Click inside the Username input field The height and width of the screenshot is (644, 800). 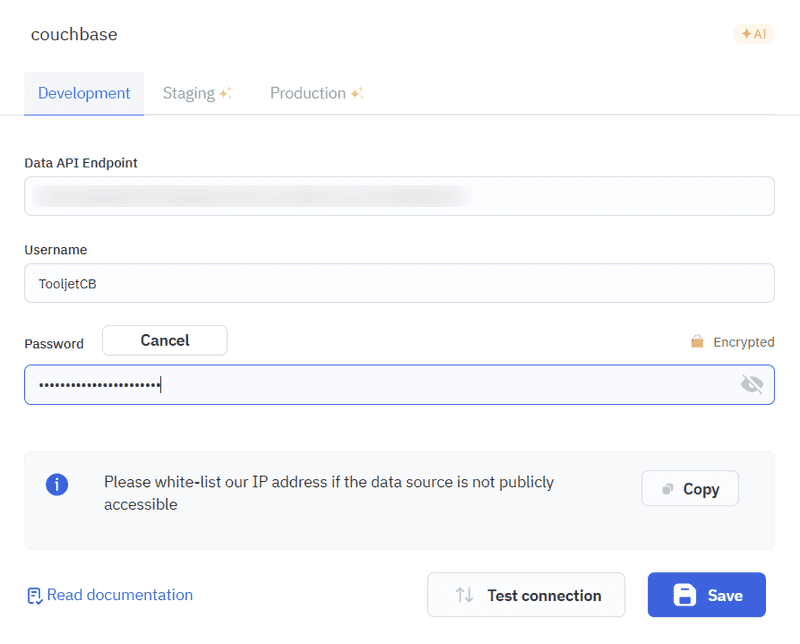pos(400,283)
